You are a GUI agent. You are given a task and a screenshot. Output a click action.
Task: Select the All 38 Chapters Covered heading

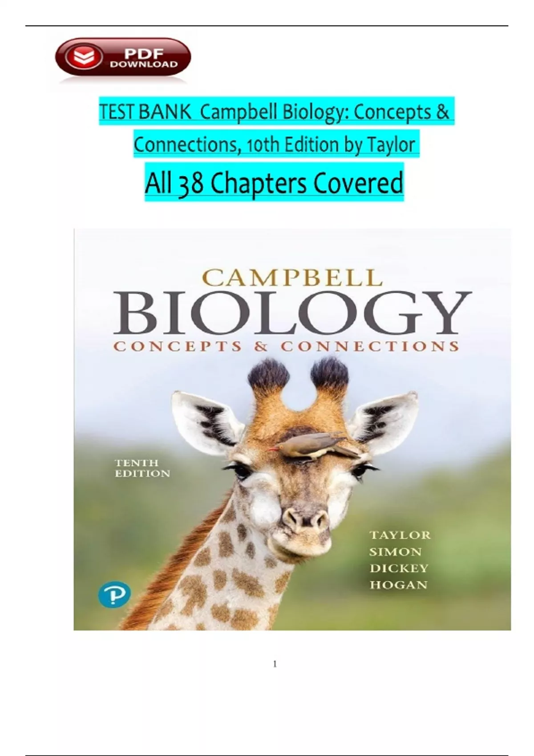coord(274,182)
